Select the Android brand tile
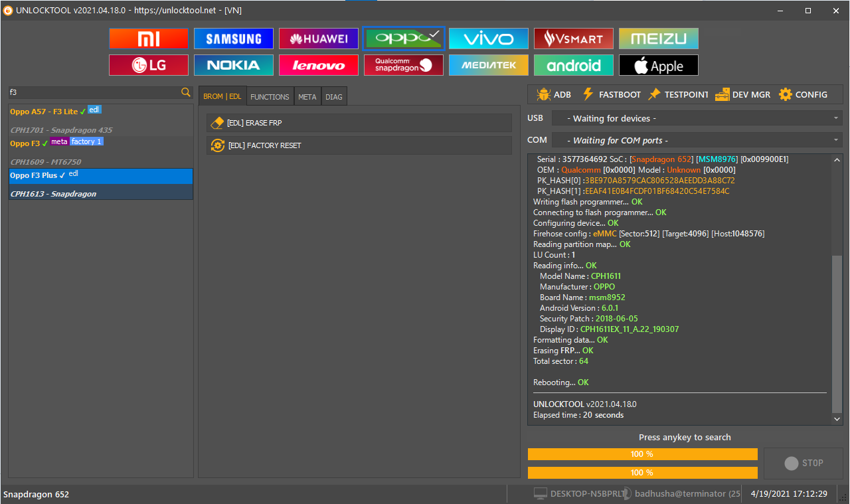Viewport: 850px width, 504px height. 574,65
